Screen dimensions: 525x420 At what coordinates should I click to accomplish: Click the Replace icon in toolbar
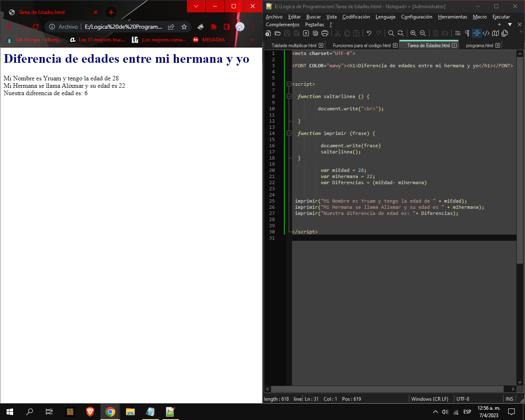click(401, 33)
